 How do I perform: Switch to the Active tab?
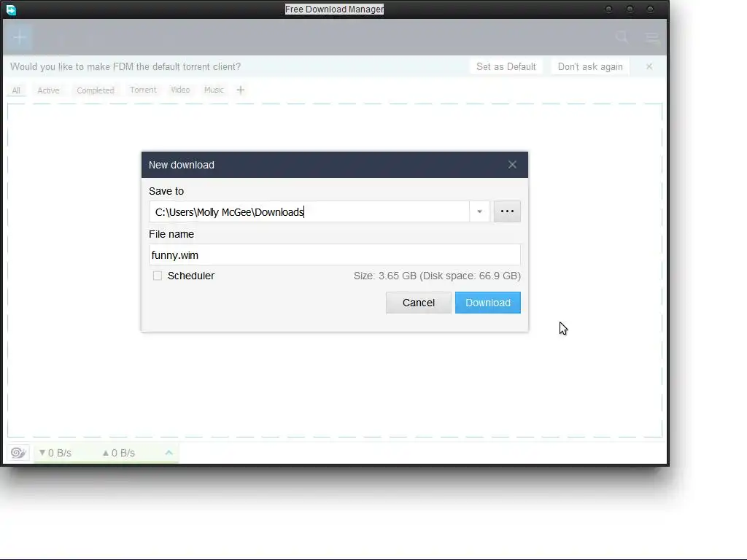(49, 90)
